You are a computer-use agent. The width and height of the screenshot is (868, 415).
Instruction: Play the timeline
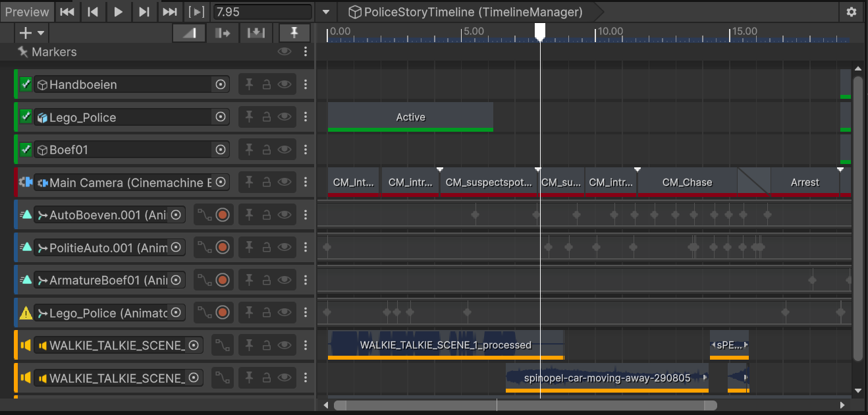pyautogui.click(x=119, y=12)
